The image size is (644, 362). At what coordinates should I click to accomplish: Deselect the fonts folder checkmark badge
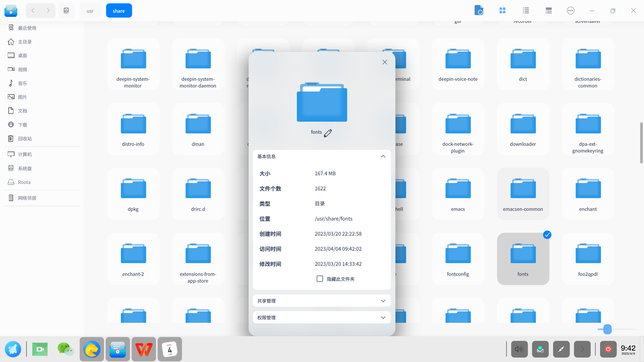[x=547, y=235]
